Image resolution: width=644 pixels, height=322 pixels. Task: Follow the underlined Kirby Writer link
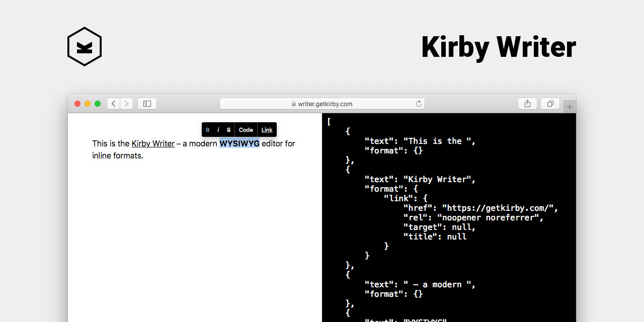point(152,143)
